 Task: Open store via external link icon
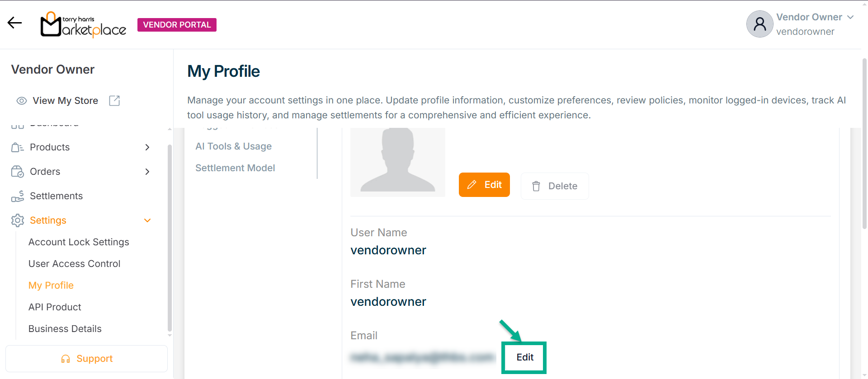114,101
